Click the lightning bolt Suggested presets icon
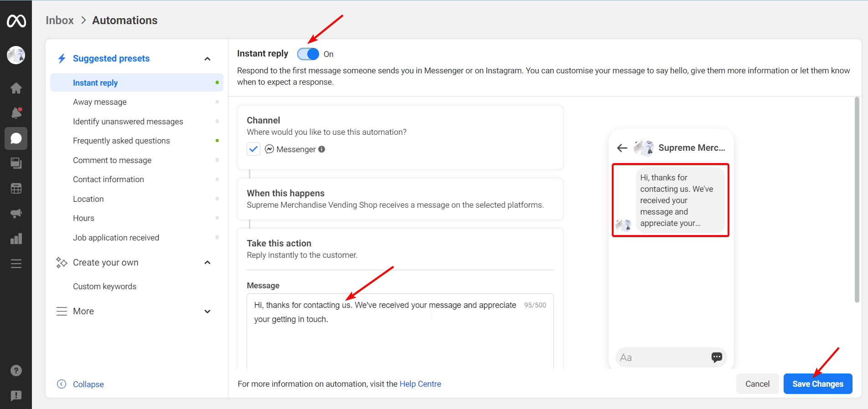 pos(62,58)
